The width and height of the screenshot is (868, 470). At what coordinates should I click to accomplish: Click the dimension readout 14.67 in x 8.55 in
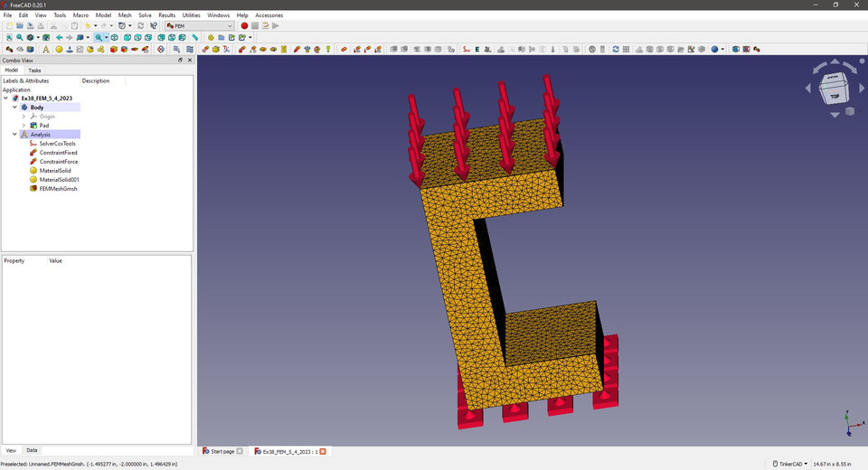pyautogui.click(x=832, y=464)
